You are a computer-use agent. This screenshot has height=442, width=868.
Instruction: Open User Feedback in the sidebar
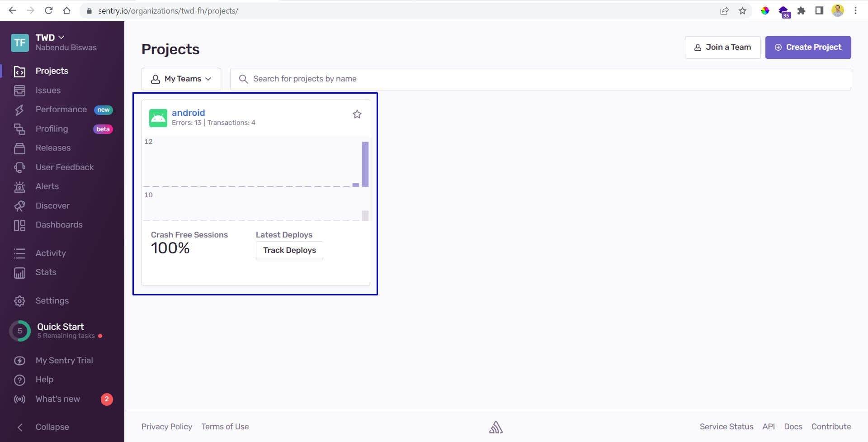pyautogui.click(x=65, y=167)
